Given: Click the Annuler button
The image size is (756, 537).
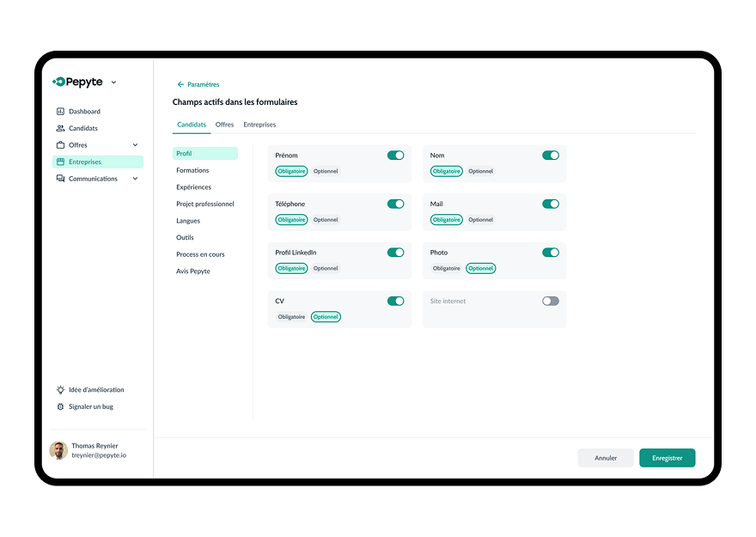Looking at the screenshot, I should click(x=606, y=458).
